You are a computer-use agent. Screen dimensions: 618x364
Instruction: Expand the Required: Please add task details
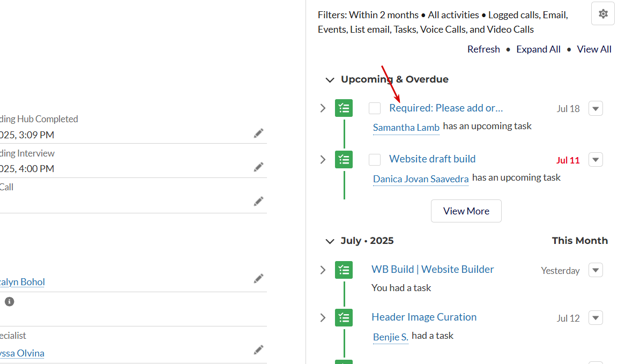click(x=323, y=108)
